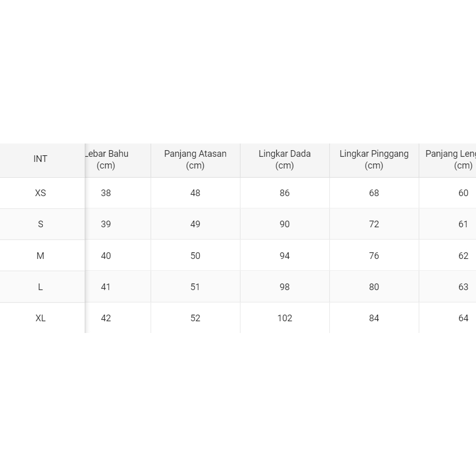
Task: Select the 76 waist value for M
Action: point(374,256)
